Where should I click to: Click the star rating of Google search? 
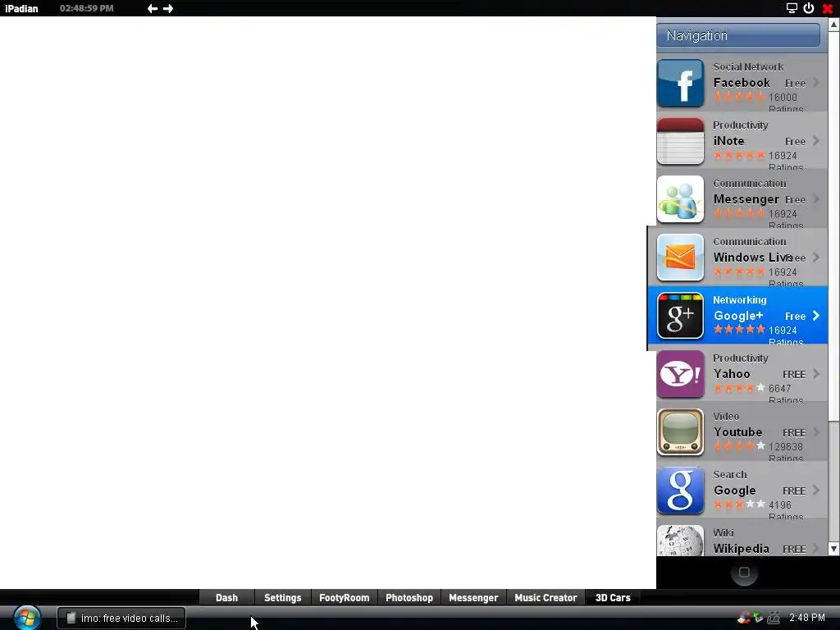point(739,504)
